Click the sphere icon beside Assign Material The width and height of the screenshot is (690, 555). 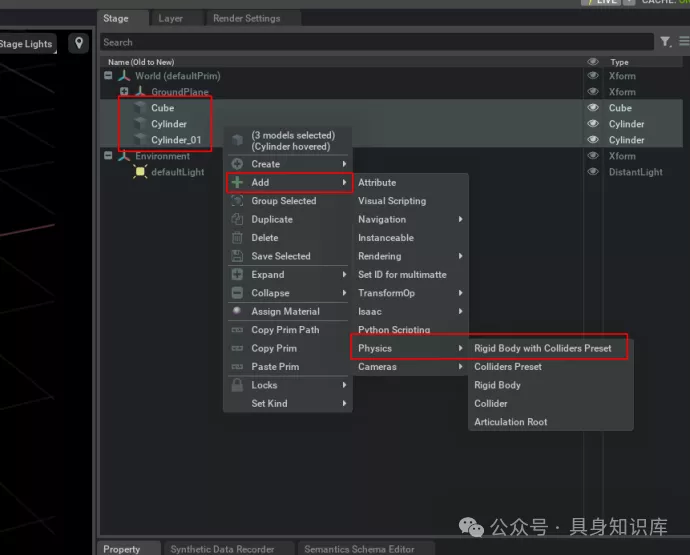coord(237,312)
